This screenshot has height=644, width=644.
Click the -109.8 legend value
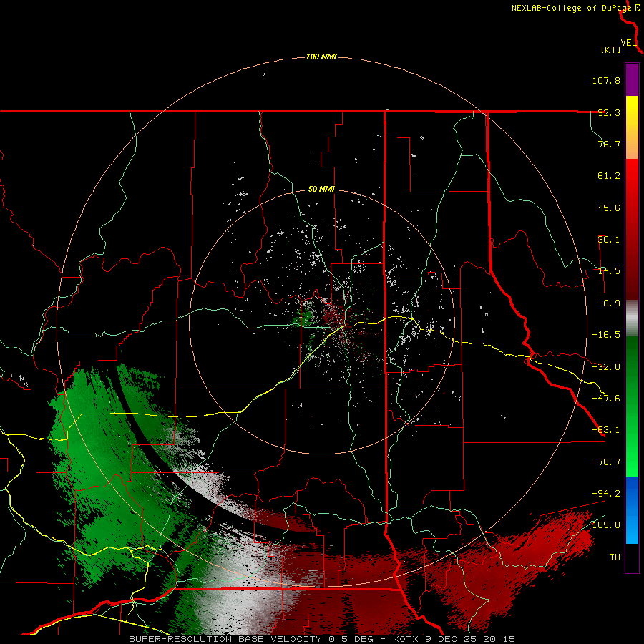tap(604, 525)
